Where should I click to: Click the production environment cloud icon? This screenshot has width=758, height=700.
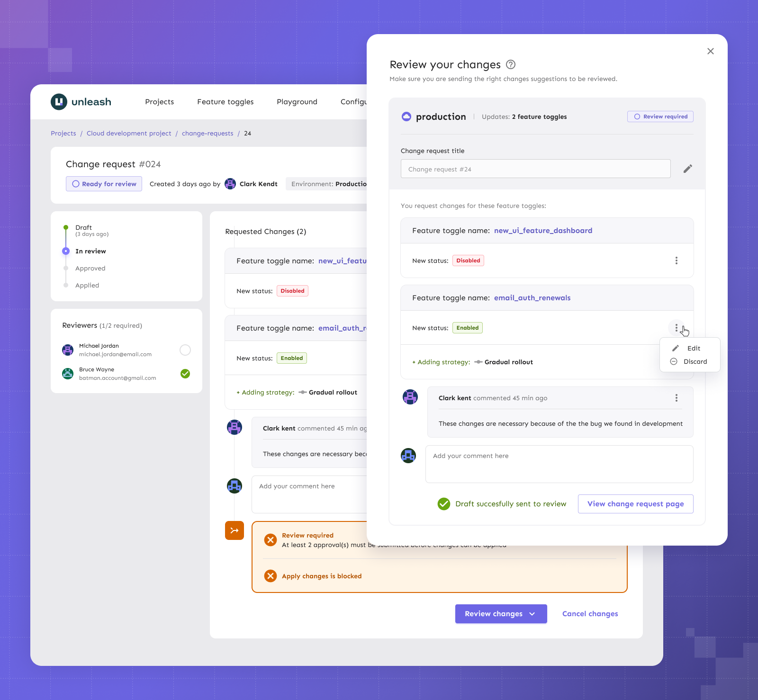point(406,117)
